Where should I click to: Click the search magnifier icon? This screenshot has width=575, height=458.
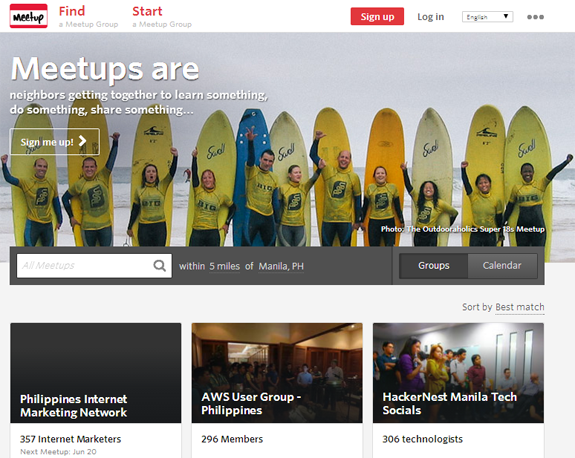click(x=160, y=265)
